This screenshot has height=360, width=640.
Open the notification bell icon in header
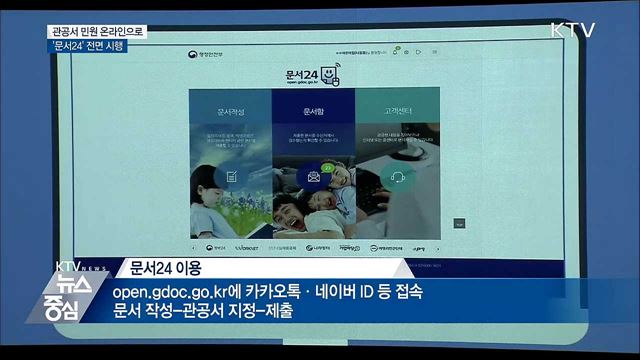click(395, 52)
